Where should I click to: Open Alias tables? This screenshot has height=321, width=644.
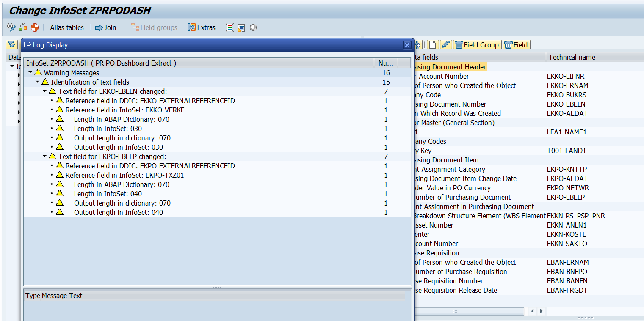pos(66,27)
